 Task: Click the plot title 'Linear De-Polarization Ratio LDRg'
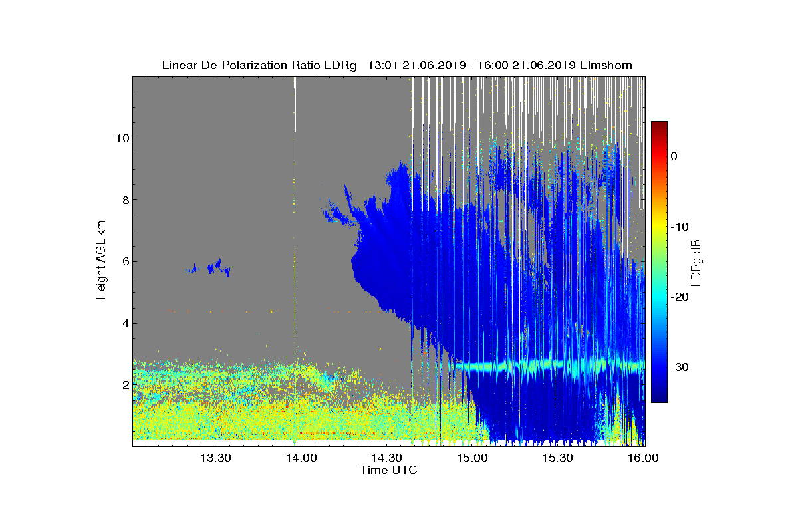(259, 65)
